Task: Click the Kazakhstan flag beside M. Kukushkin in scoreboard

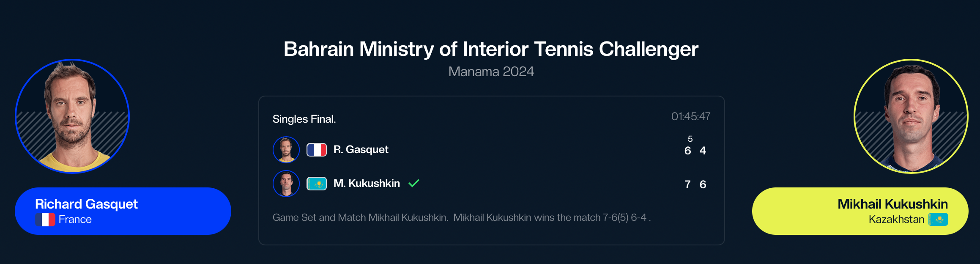Action: tap(317, 184)
